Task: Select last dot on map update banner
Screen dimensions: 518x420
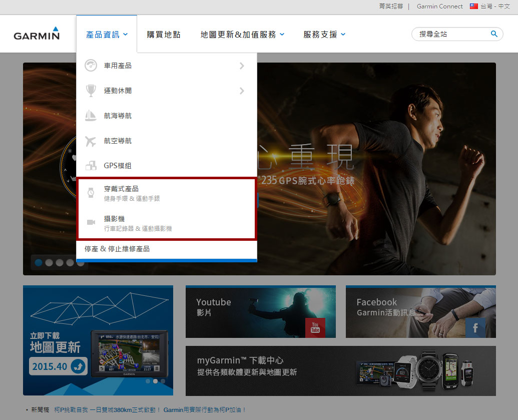Action: point(163,381)
